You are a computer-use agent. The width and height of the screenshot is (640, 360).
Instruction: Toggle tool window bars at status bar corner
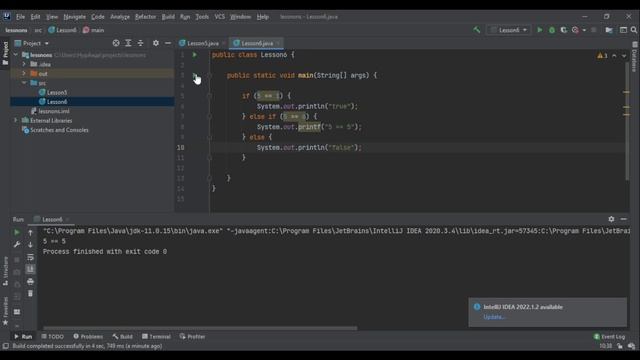(5, 346)
